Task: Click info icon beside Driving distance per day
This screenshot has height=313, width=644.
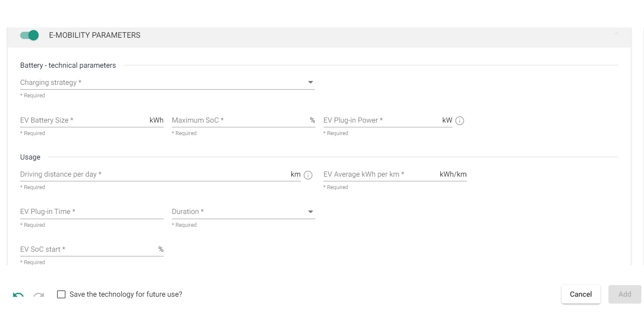Action: (308, 175)
